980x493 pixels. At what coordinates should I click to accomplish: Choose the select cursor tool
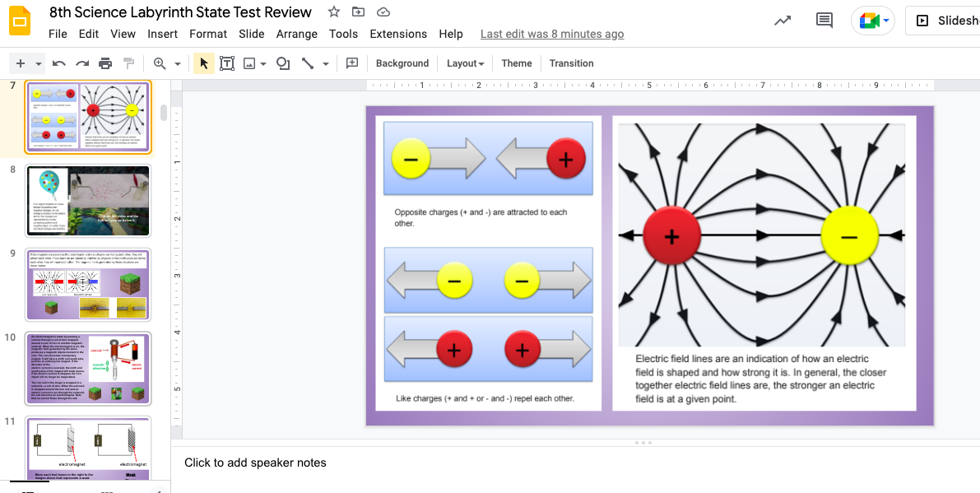coord(204,63)
